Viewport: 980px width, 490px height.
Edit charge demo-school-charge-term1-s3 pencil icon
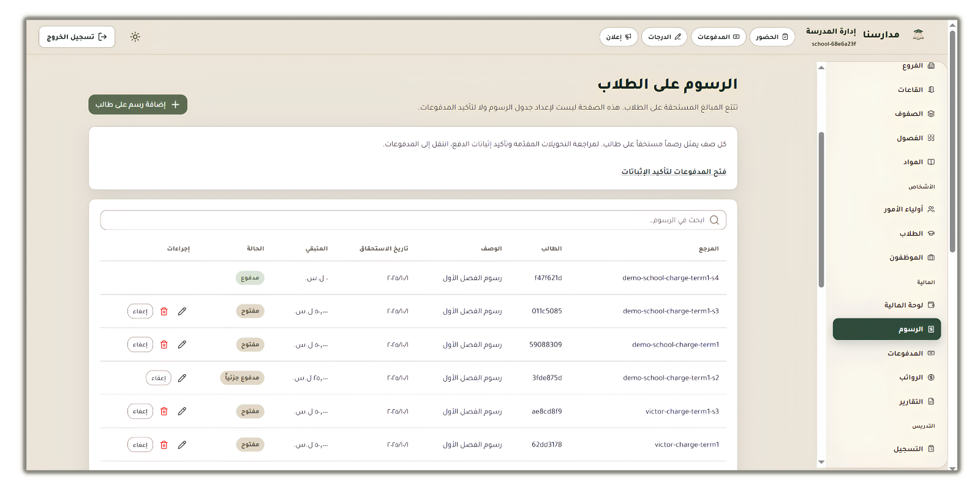pyautogui.click(x=182, y=311)
